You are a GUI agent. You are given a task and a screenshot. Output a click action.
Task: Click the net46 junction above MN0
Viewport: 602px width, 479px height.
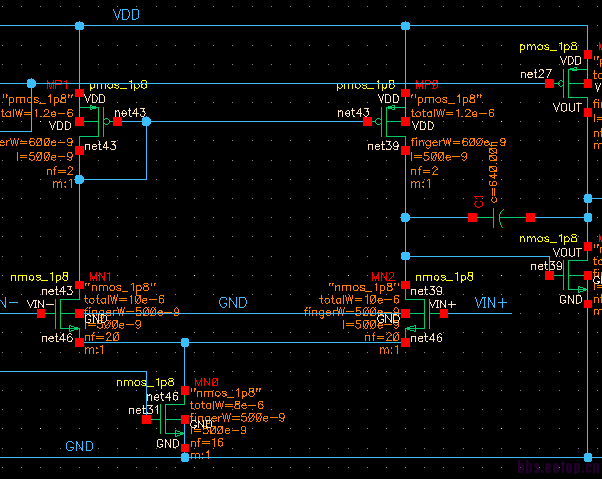click(185, 342)
